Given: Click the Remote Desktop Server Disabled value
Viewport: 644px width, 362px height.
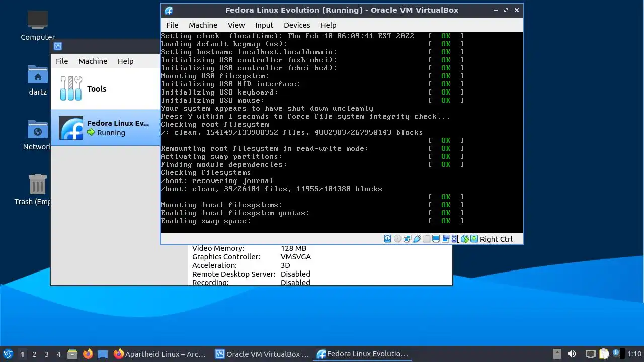Looking at the screenshot, I should click(x=295, y=274).
